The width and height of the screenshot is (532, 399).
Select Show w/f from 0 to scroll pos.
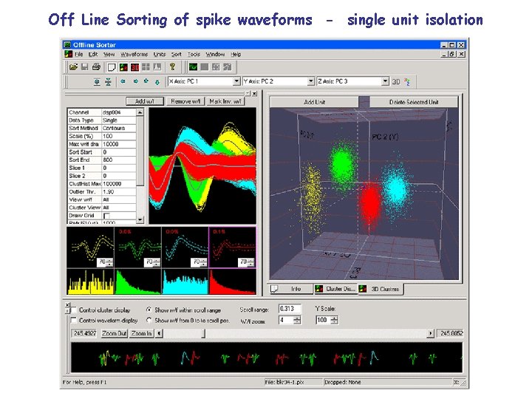click(x=149, y=320)
